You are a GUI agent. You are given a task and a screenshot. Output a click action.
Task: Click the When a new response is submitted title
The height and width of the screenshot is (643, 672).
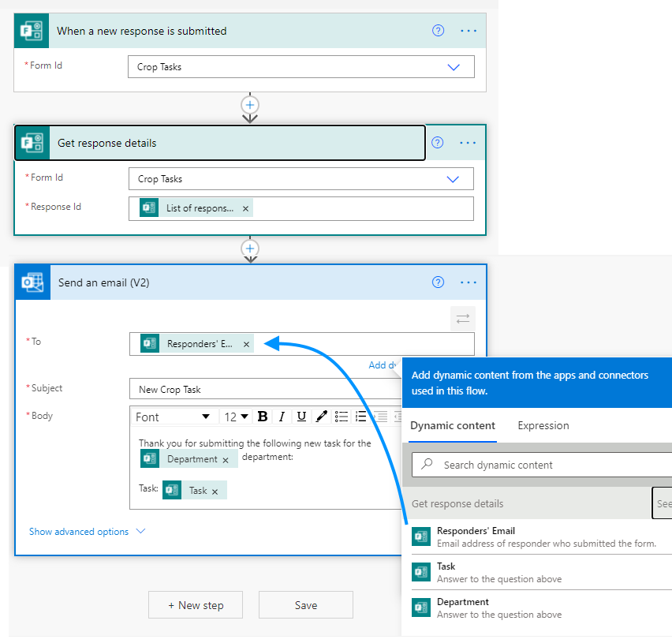click(142, 31)
